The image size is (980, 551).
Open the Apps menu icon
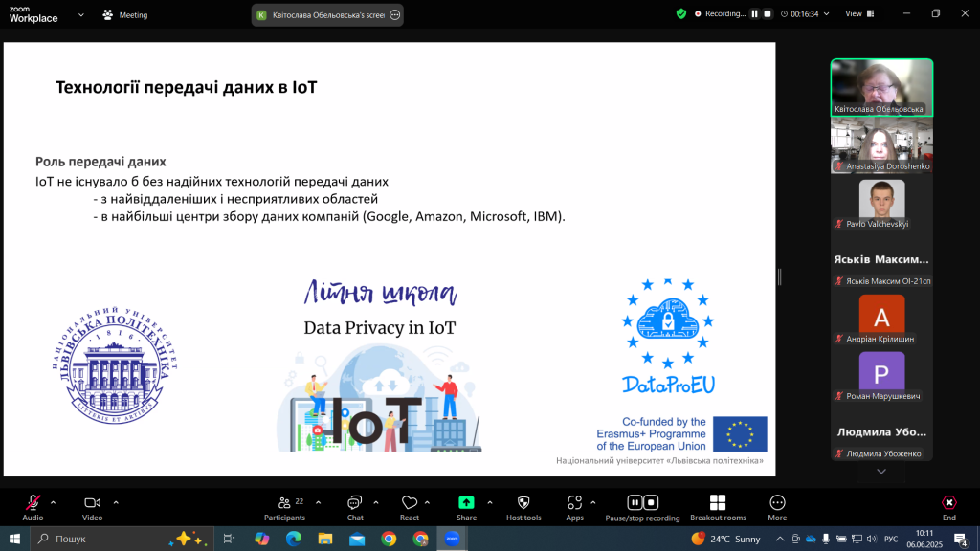(574, 503)
